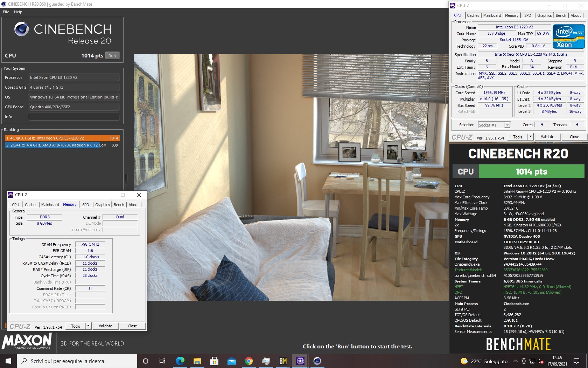
Task: Switch to Graphics tab in top-right CPU-Z
Action: (x=544, y=15)
